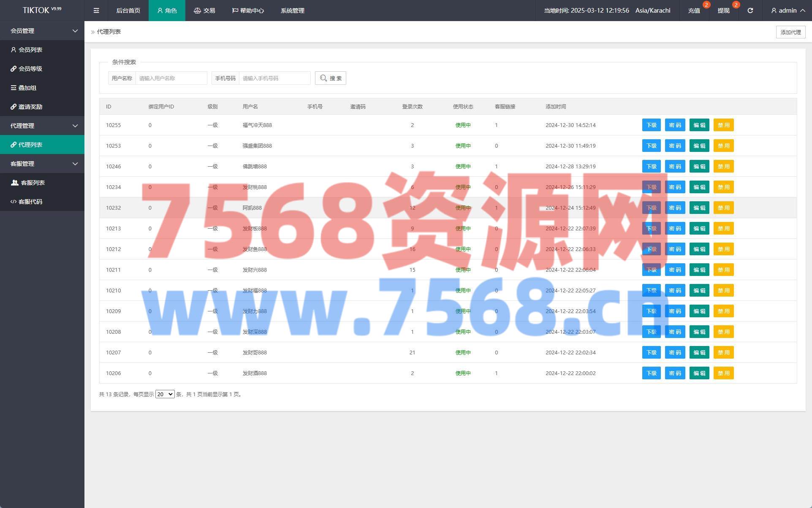Open 会员列表 sidebar item with user icon
812x508 pixels.
tap(30, 50)
